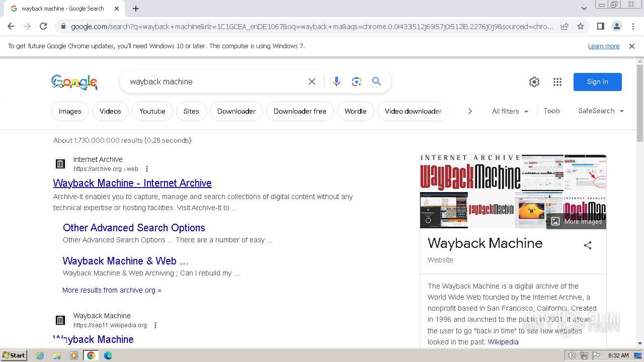This screenshot has height=362, width=644.
Task: Open the Chrome profile avatar
Action: [616, 26]
